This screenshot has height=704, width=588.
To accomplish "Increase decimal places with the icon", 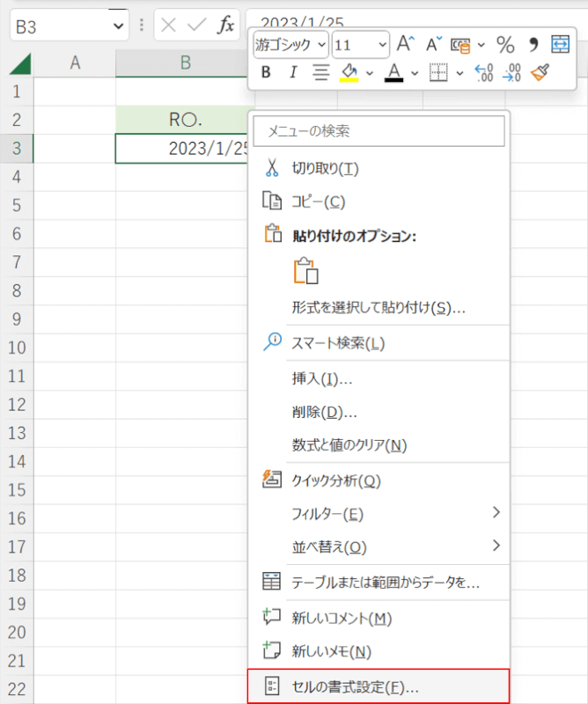I will 483,72.
